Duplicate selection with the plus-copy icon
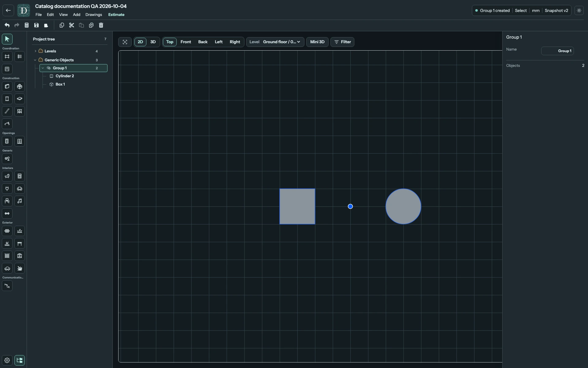The image size is (588, 368). [91, 25]
